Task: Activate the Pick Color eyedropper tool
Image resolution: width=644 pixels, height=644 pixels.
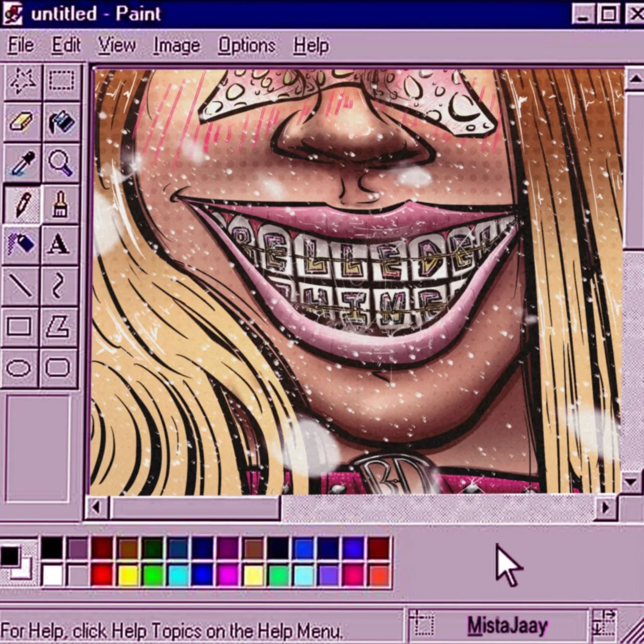Action: tap(21, 164)
